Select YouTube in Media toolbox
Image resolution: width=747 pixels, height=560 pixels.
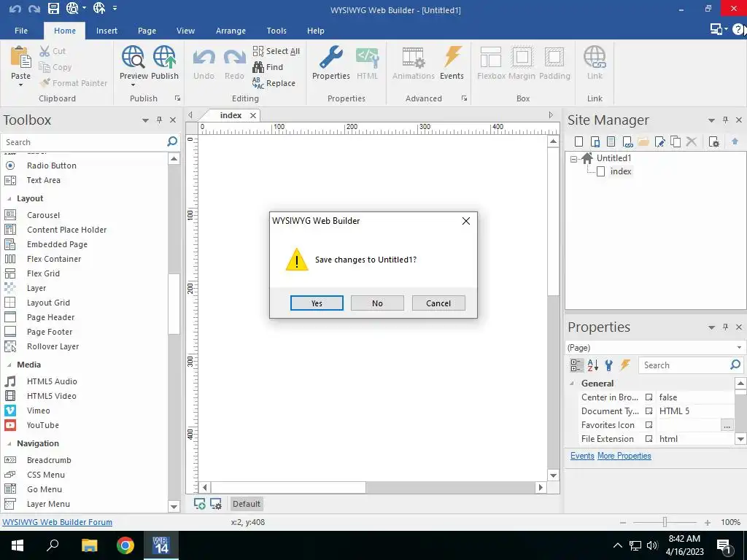pyautogui.click(x=43, y=425)
